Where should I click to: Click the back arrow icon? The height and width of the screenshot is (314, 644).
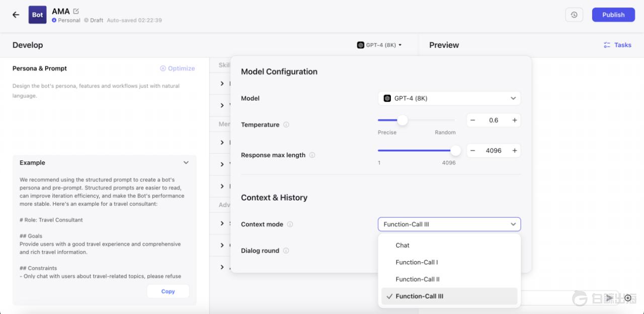[x=16, y=15]
